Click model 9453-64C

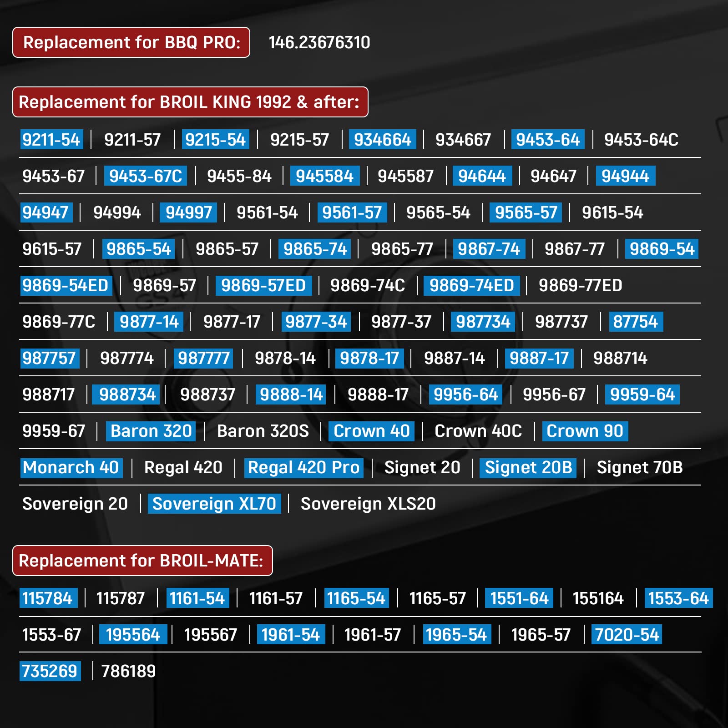pos(641,140)
